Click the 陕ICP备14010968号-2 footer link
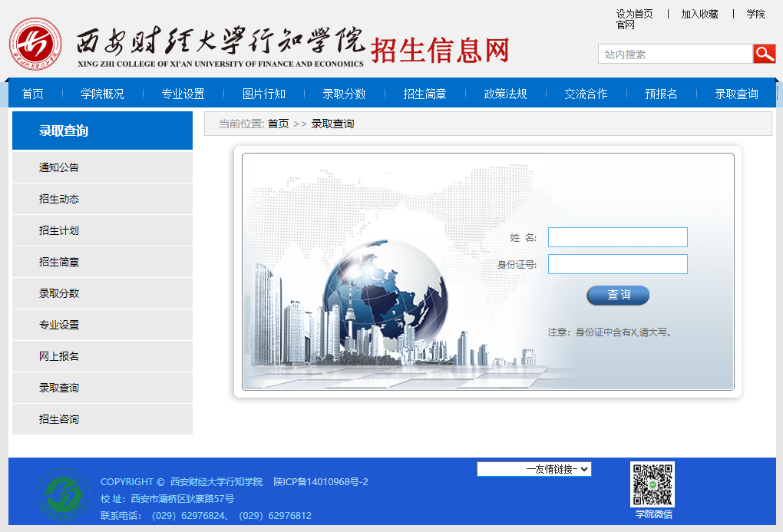Screen dimensions: 783x532 [x=321, y=481]
